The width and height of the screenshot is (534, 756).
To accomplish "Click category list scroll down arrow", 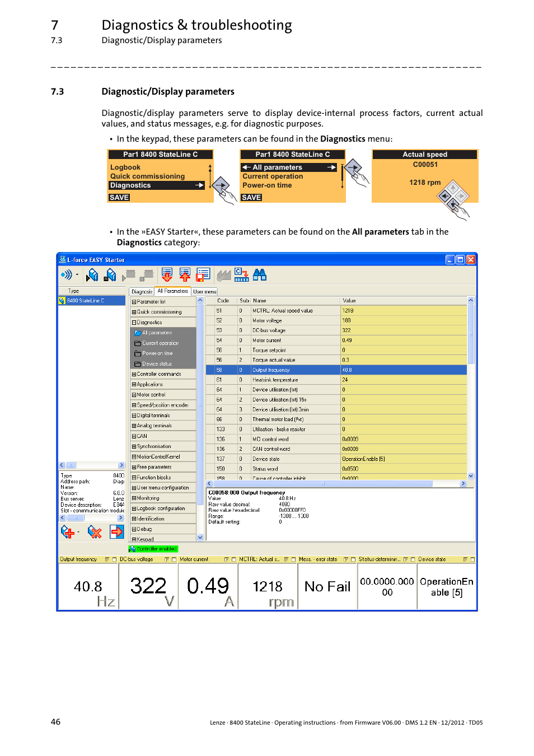I will (x=200, y=537).
